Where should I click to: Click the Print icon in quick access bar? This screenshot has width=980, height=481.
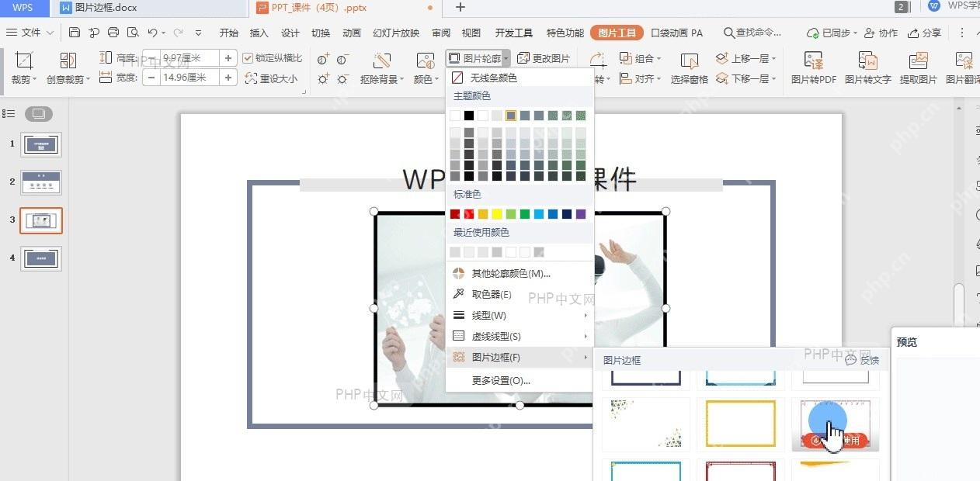pos(113,33)
